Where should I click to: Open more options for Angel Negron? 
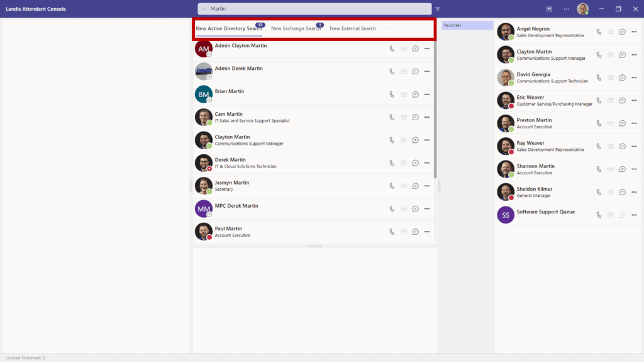click(634, 31)
